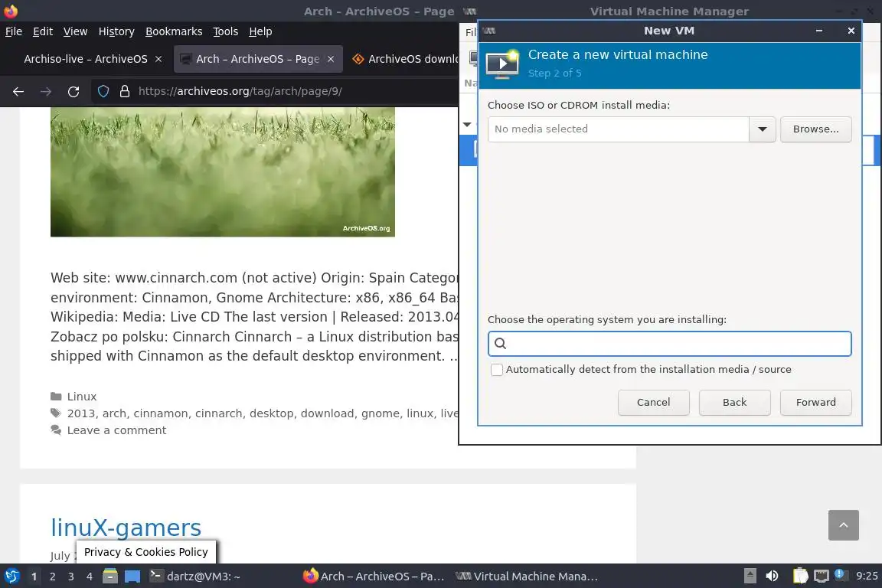Open the File menu in Firefox

(14, 31)
